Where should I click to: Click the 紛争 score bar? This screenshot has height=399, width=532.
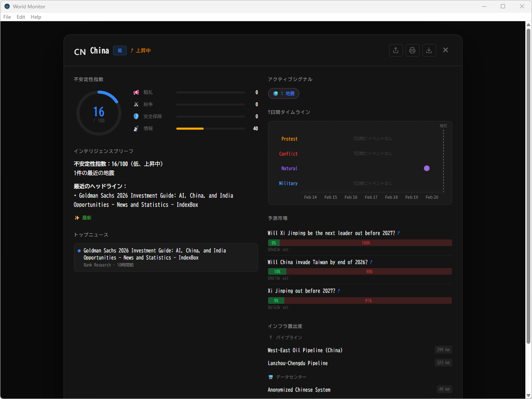pyautogui.click(x=210, y=104)
